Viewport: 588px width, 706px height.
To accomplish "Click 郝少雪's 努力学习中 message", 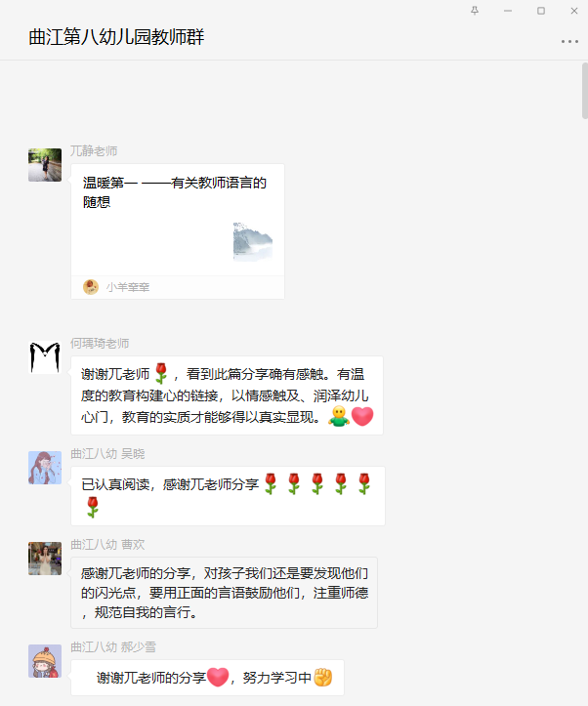I will [207, 678].
